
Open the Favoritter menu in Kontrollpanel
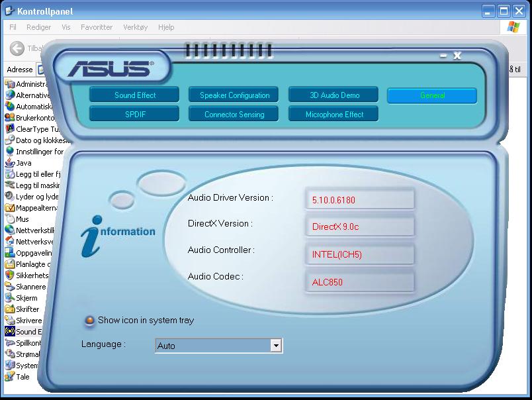pyautogui.click(x=97, y=27)
